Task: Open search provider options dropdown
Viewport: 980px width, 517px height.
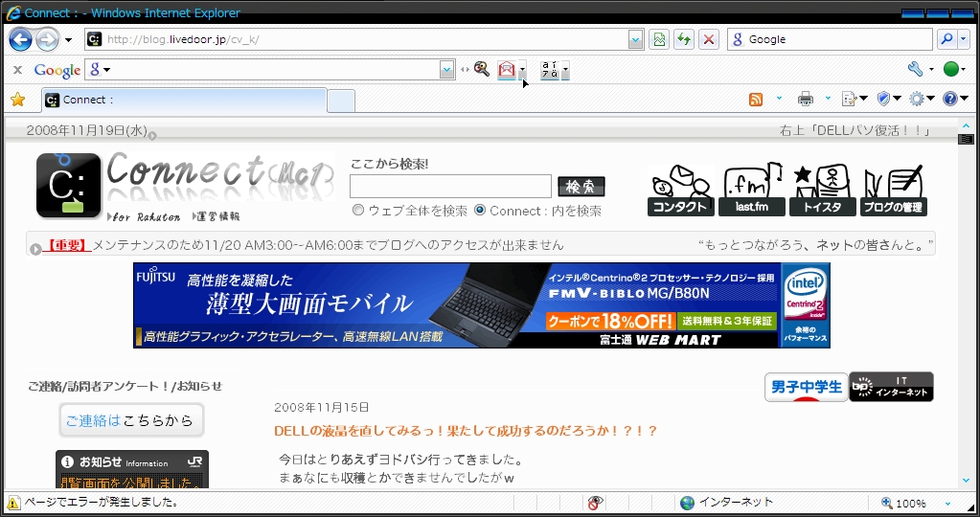Action: [x=963, y=39]
